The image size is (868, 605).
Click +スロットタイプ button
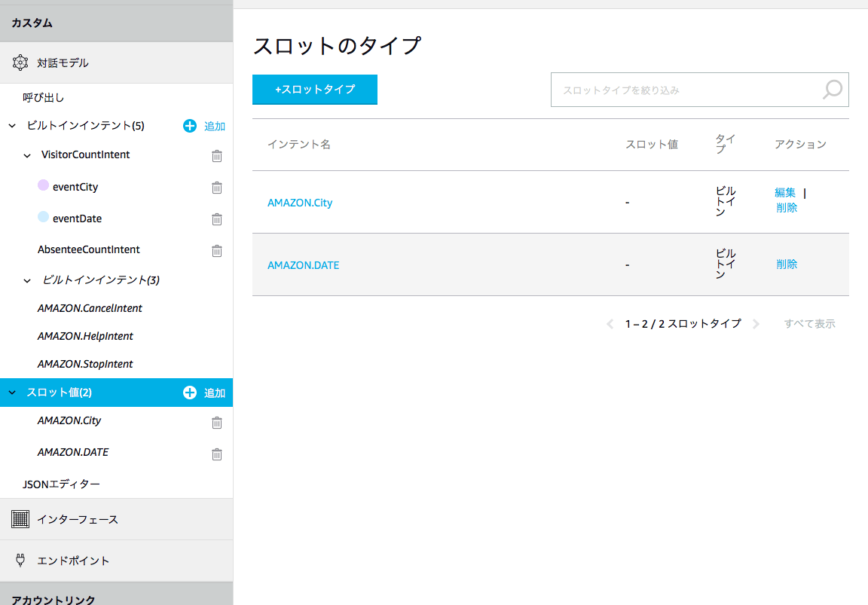315,89
